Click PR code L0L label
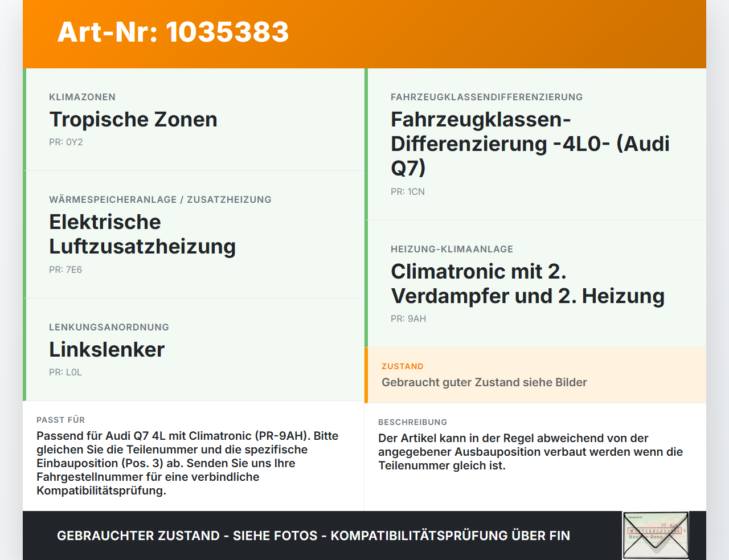This screenshot has height=560, width=729. (x=65, y=372)
